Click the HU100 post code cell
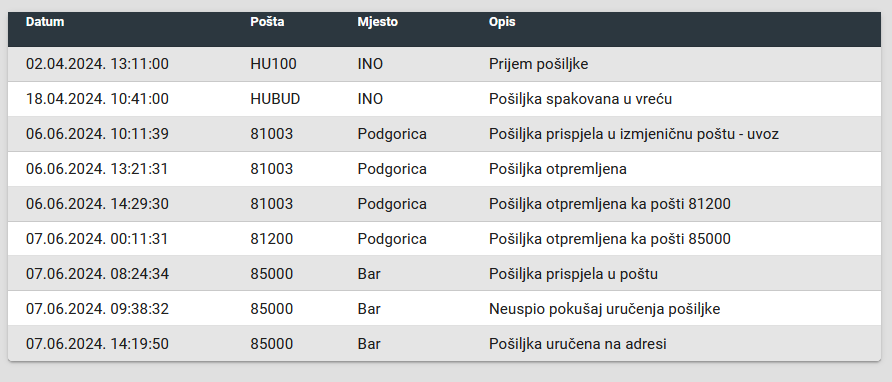892x382 pixels. (274, 64)
